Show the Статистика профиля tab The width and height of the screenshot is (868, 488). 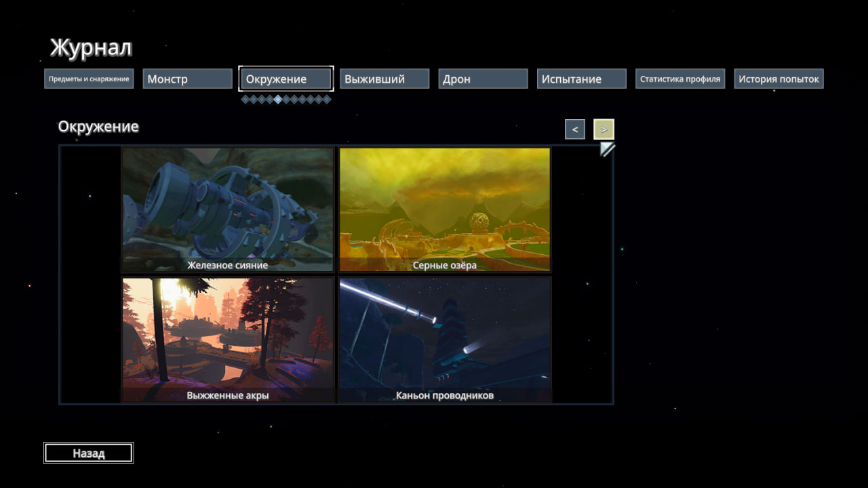pyautogui.click(x=680, y=79)
